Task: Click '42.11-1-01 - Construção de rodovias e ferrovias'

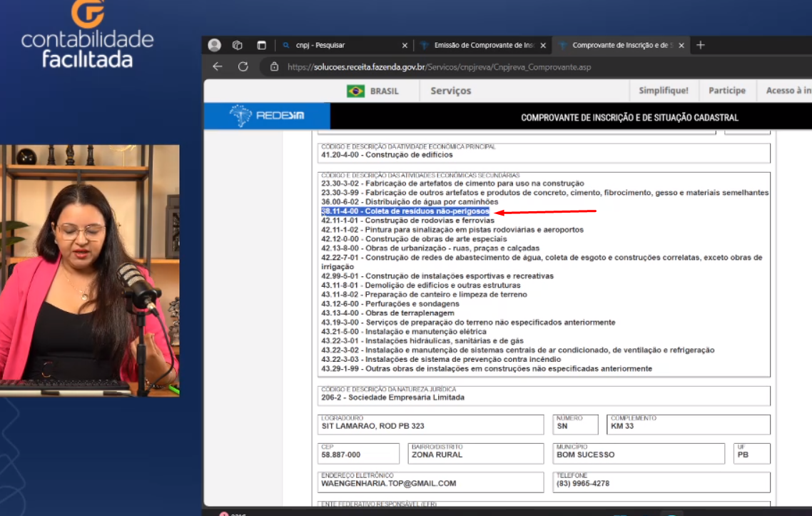Action: point(407,221)
